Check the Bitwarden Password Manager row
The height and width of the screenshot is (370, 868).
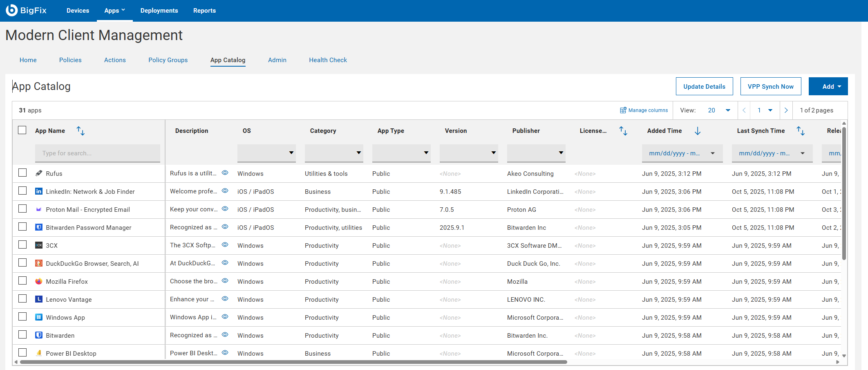(22, 227)
